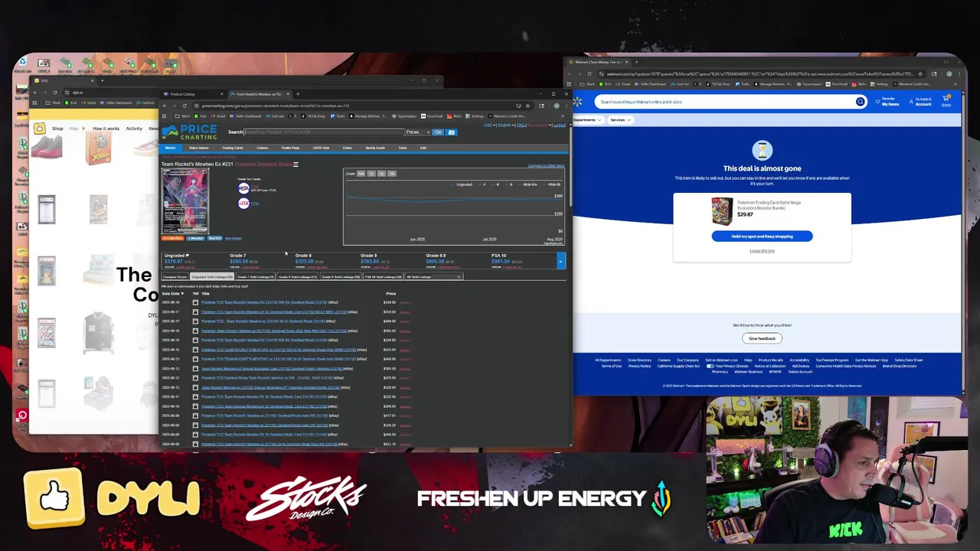Set chart zoom to All
The width and height of the screenshot is (980, 551).
tap(392, 174)
